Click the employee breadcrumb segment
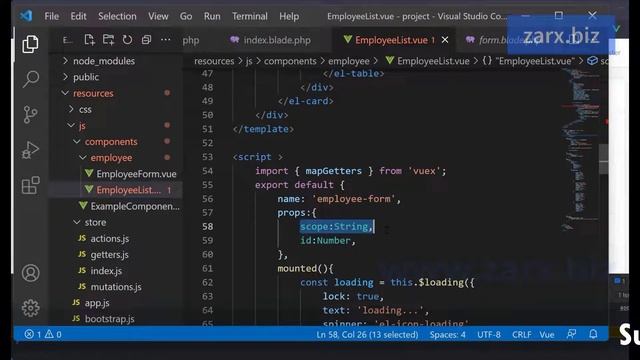Viewport: 640px width, 360px height. tap(349, 61)
